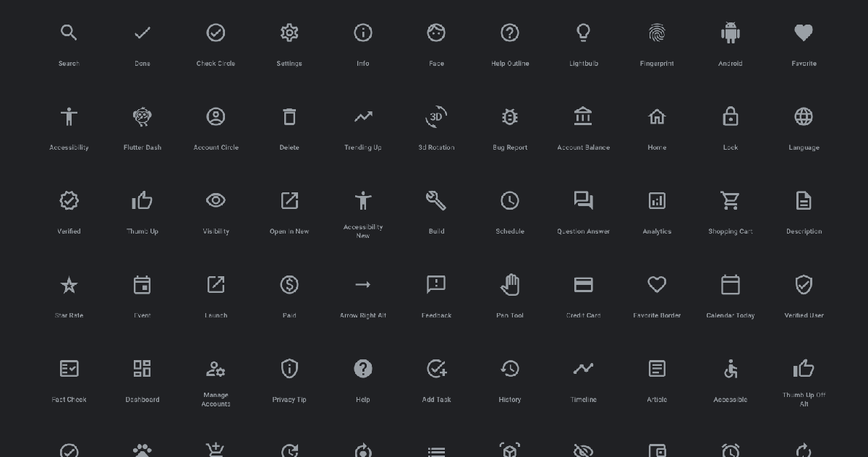Select the Flutter Dash icon
The height and width of the screenshot is (457, 868).
click(142, 116)
